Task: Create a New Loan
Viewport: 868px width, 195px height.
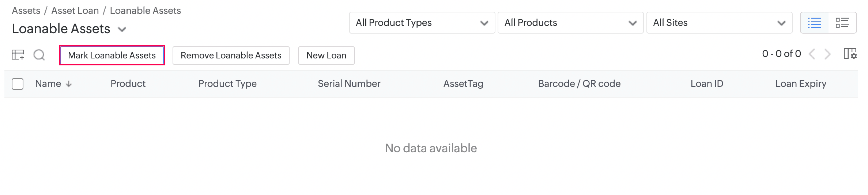Action: [326, 55]
